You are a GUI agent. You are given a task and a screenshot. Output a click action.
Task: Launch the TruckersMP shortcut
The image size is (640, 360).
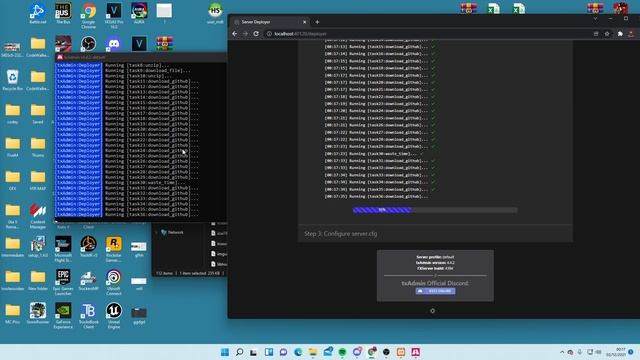(x=88, y=280)
